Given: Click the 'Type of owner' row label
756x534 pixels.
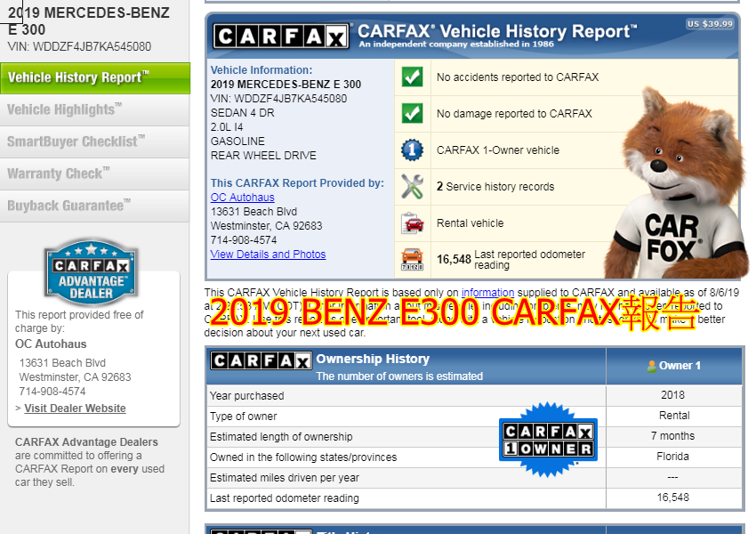Looking at the screenshot, I should [x=244, y=417].
